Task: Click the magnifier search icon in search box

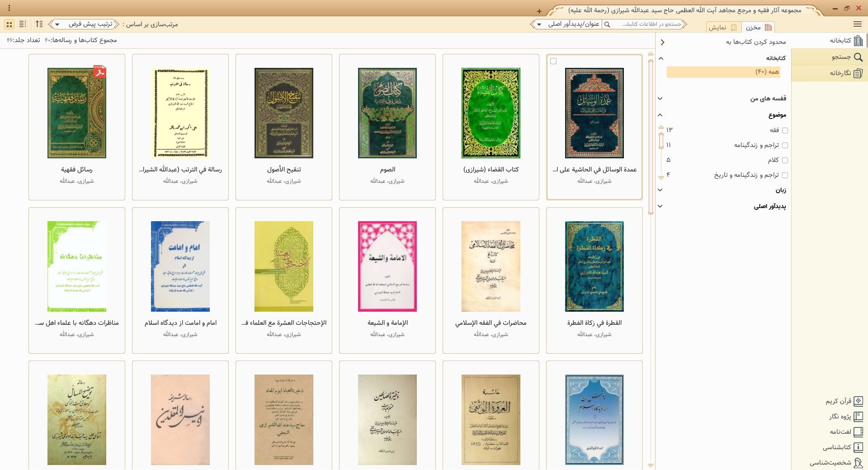Action: (x=607, y=24)
